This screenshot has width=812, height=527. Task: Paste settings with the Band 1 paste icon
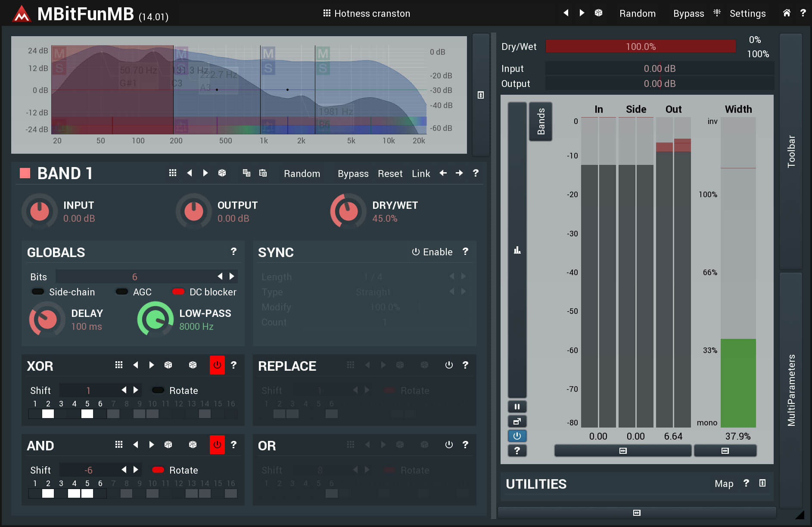point(263,173)
